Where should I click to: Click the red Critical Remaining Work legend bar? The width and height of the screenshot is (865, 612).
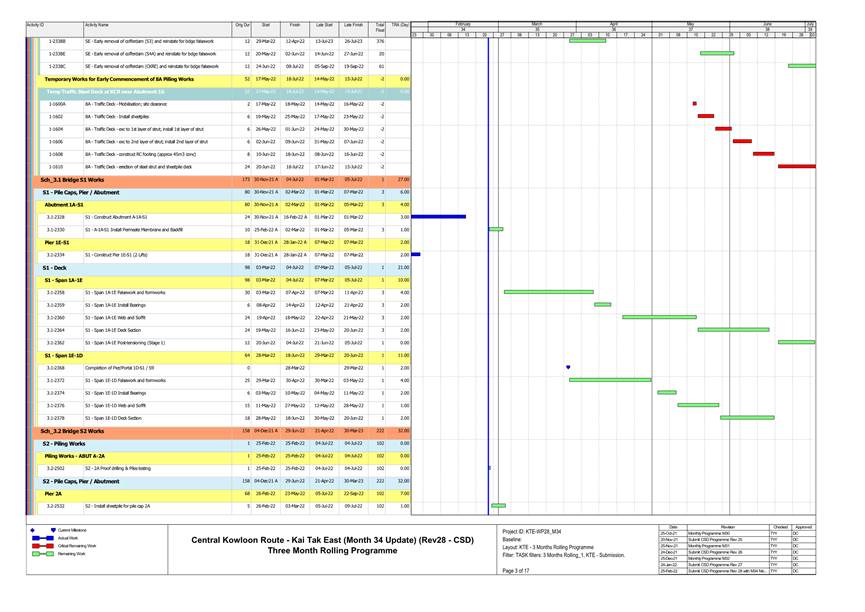45,546
